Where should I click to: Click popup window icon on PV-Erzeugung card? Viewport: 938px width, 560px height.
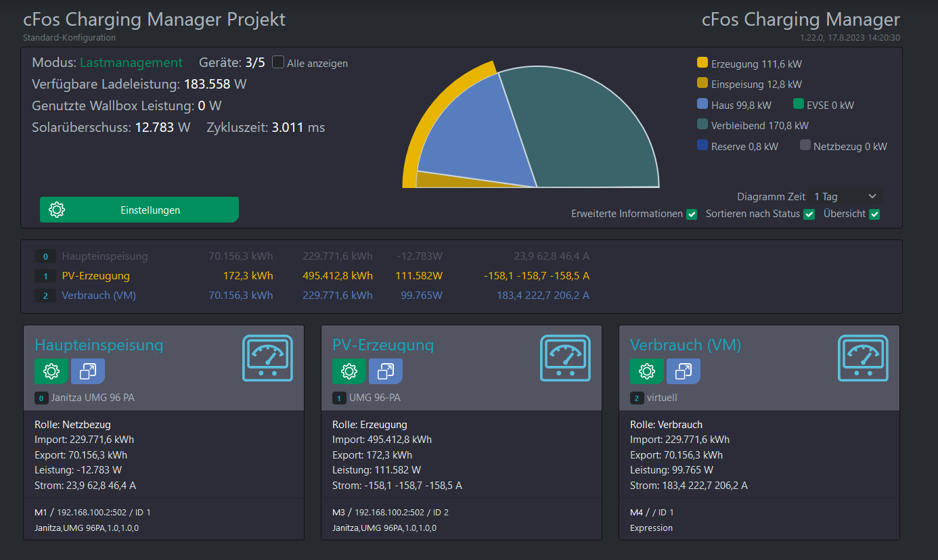(386, 371)
